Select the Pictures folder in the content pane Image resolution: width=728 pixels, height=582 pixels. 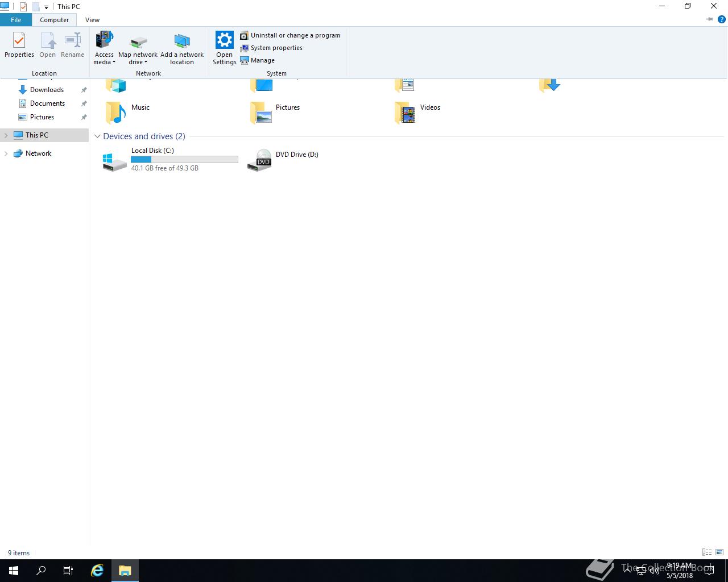coord(275,112)
